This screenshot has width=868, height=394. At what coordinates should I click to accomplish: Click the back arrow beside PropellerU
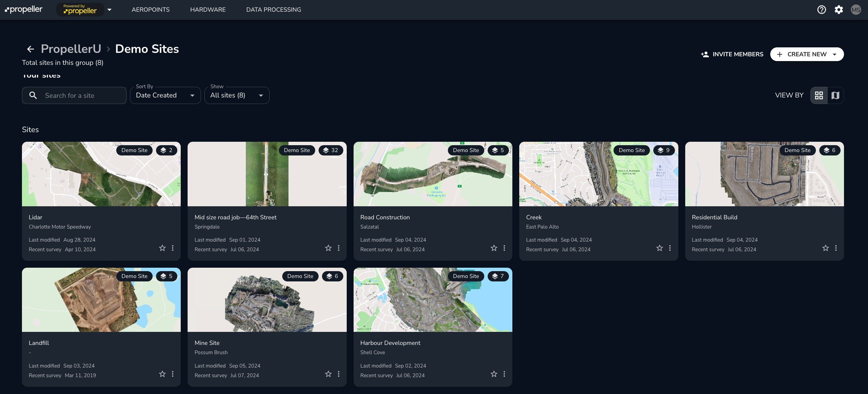point(31,49)
